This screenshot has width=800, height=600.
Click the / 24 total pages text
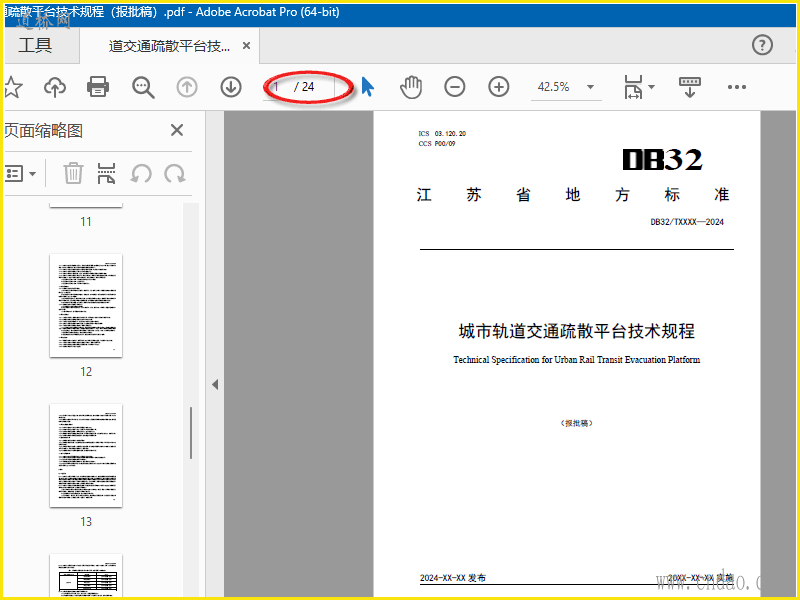click(x=304, y=87)
